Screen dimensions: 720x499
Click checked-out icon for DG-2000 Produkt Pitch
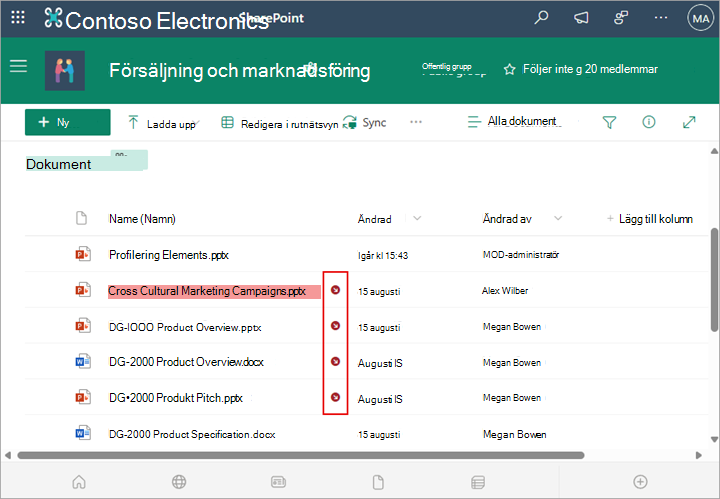pyautogui.click(x=336, y=397)
